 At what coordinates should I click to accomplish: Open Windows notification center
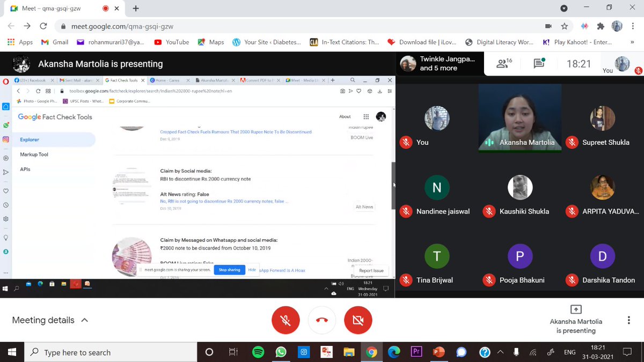(627, 352)
